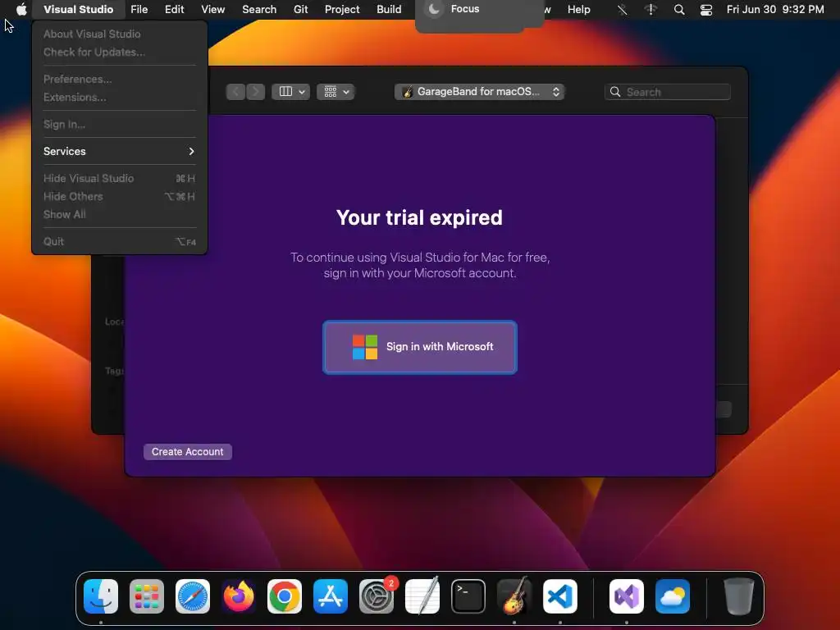Click the back arrow in the file dialog
This screenshot has height=630, width=840.
click(235, 92)
